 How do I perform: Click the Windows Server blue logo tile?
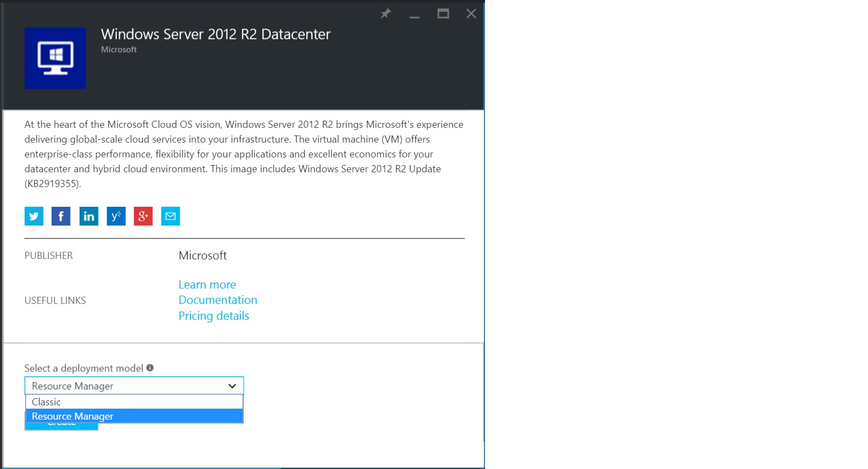[x=55, y=58]
